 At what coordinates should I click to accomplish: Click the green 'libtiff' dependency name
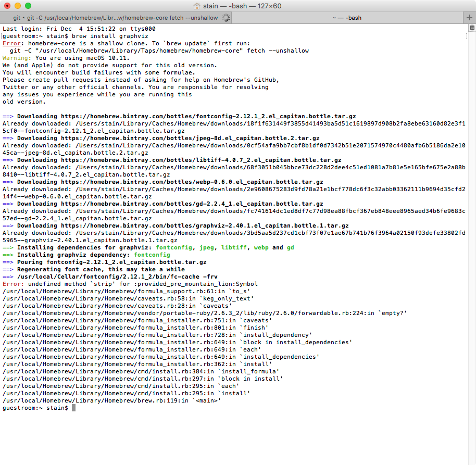point(234,247)
